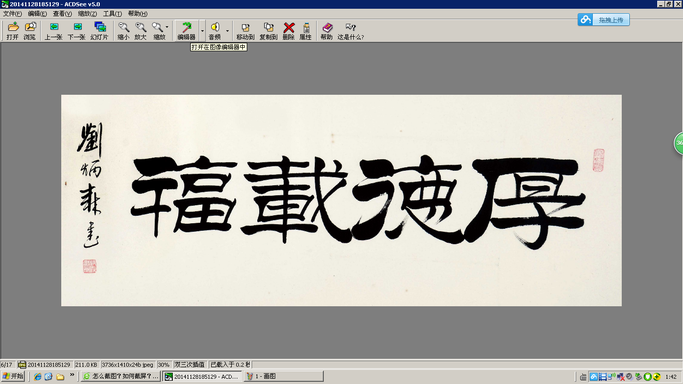Open a file with the 打开 toolbar icon
This screenshot has height=384, width=683.
click(x=13, y=31)
